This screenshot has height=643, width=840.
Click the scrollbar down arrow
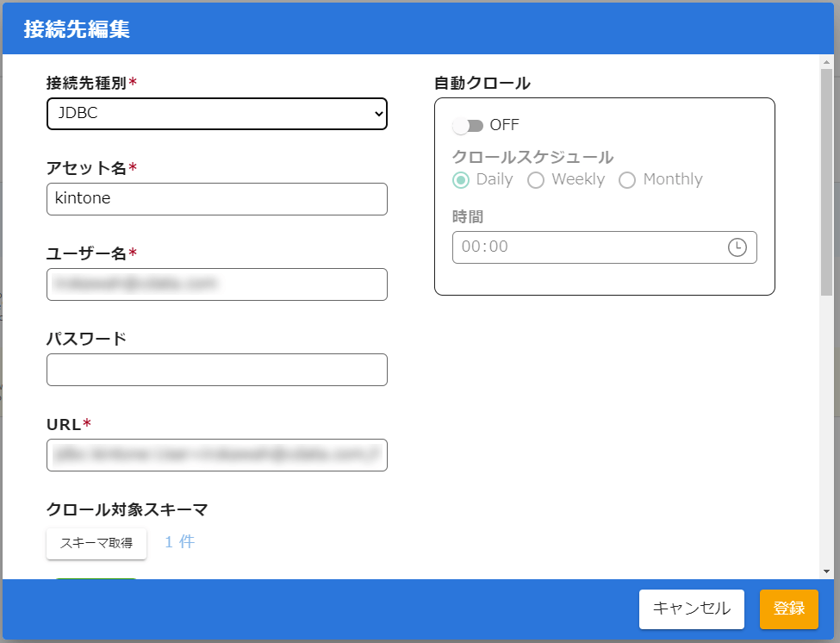[x=827, y=571]
